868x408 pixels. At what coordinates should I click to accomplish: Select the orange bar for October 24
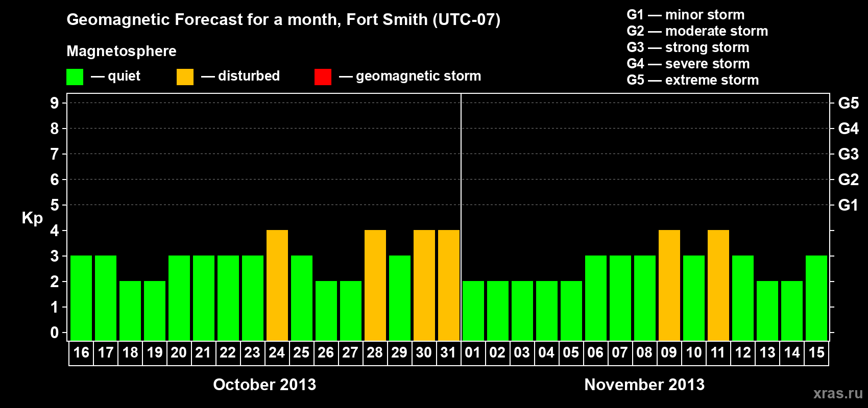pos(277,285)
